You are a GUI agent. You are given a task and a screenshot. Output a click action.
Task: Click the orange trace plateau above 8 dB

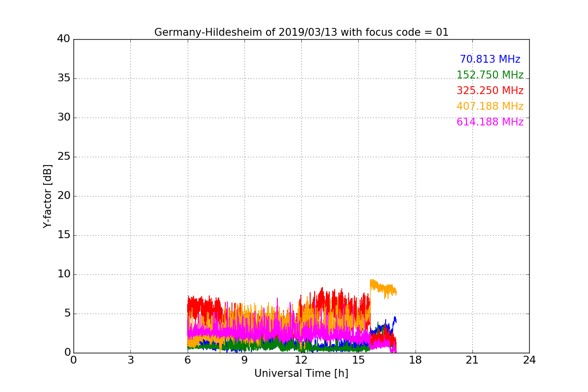(x=383, y=288)
